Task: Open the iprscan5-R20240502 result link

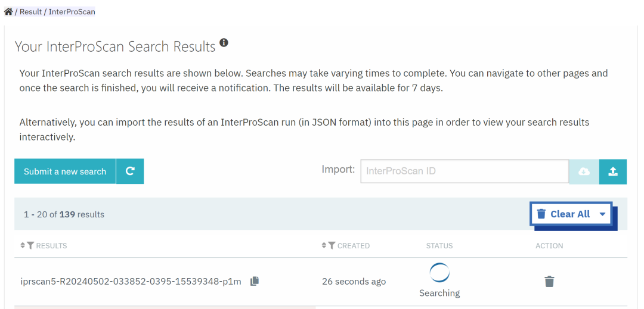Action: pos(131,281)
